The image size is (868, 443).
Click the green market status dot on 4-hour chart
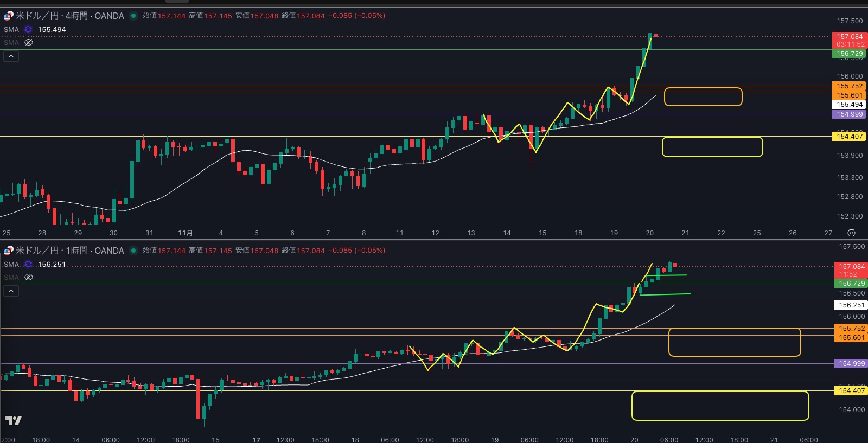(133, 16)
